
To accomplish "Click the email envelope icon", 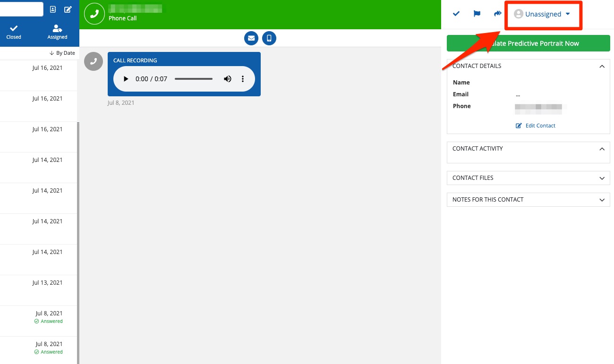I will pyautogui.click(x=251, y=38).
